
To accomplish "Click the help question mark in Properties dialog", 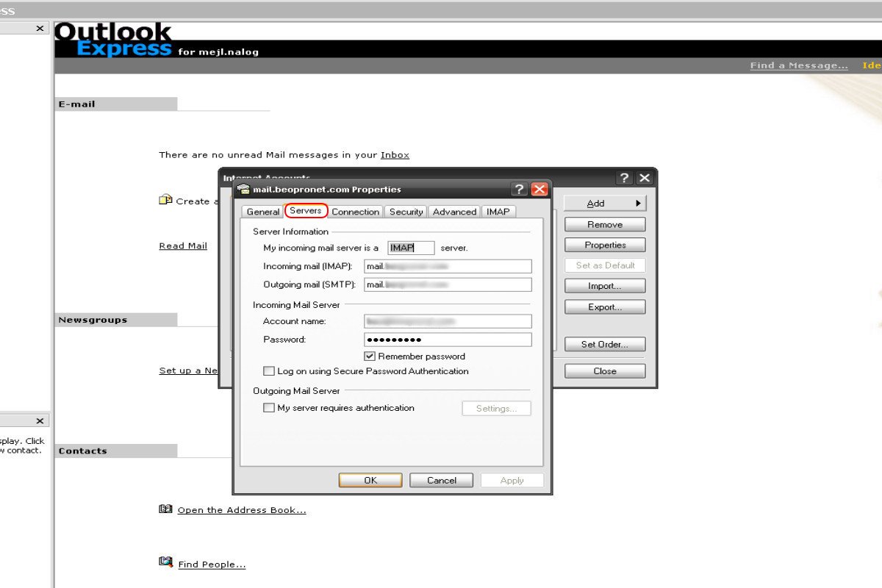I will click(x=519, y=189).
